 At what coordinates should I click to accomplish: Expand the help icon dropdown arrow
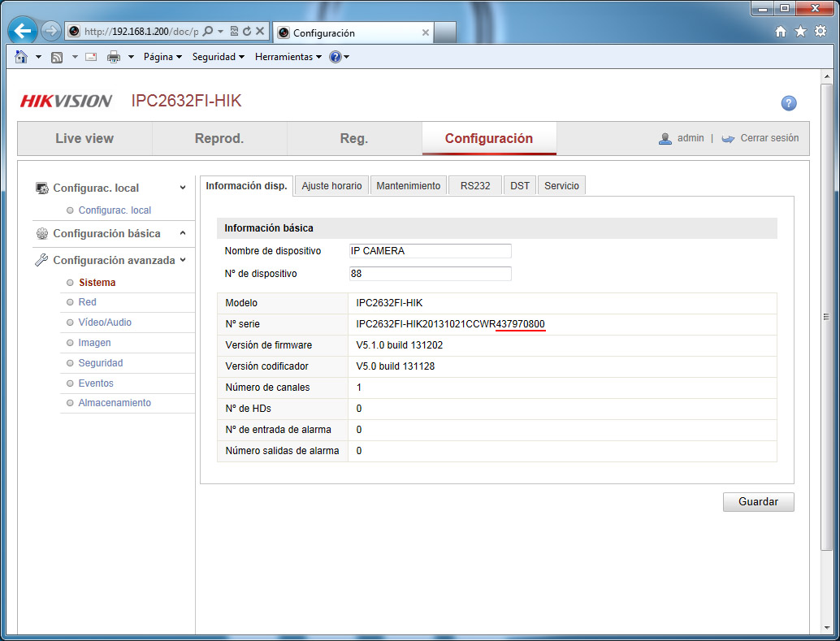[347, 57]
